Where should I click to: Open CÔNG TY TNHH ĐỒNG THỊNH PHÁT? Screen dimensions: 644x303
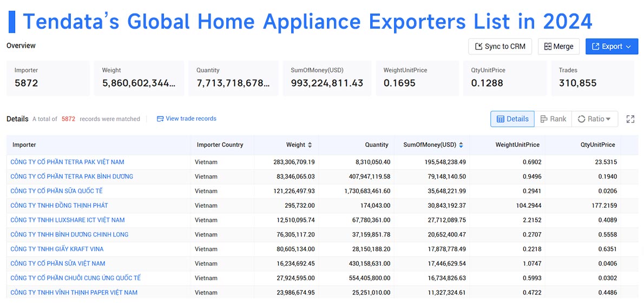pos(59,205)
